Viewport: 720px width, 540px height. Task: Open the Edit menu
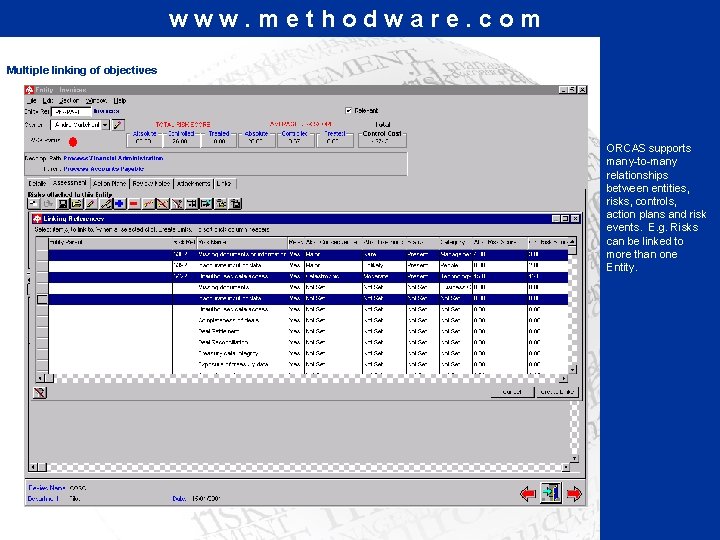click(x=48, y=101)
